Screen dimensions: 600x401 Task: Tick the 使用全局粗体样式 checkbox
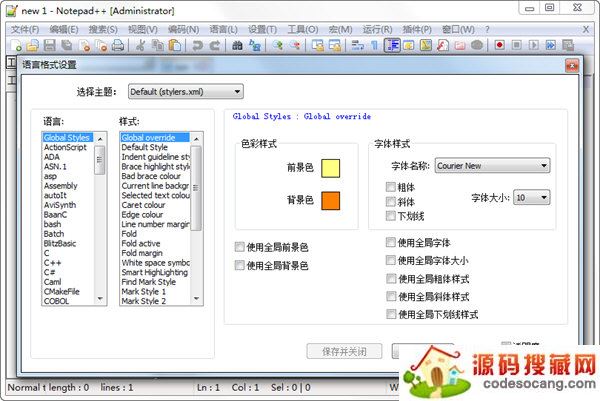(391, 278)
